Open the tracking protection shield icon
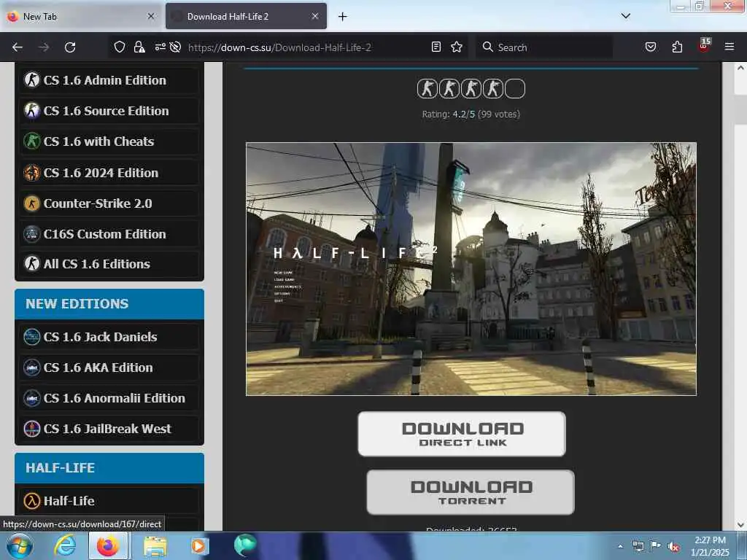The width and height of the screenshot is (747, 560). tap(120, 47)
